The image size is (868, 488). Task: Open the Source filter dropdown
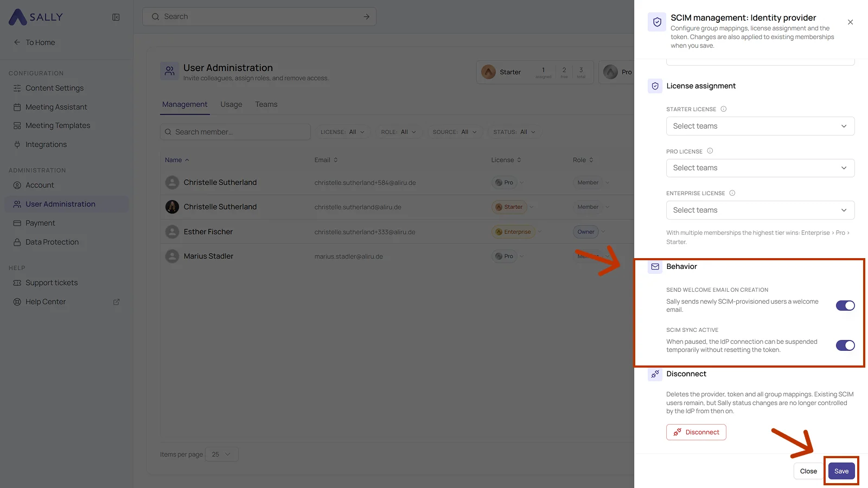pyautogui.click(x=455, y=132)
